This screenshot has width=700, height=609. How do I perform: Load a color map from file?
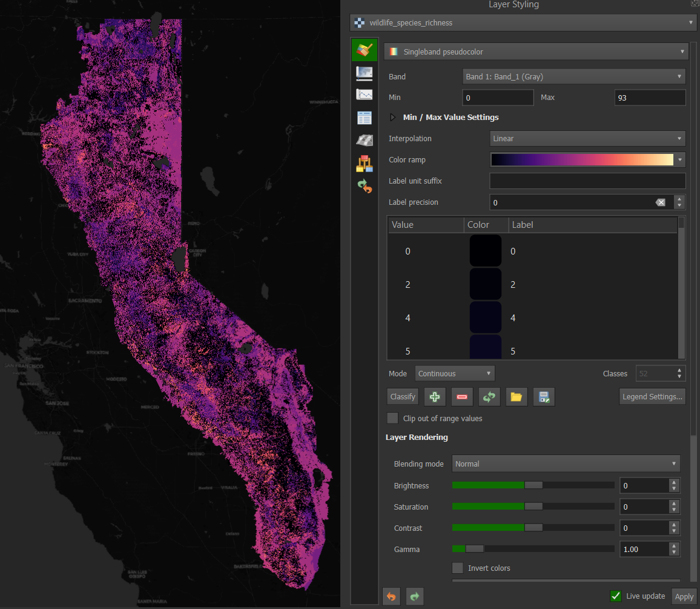point(517,396)
